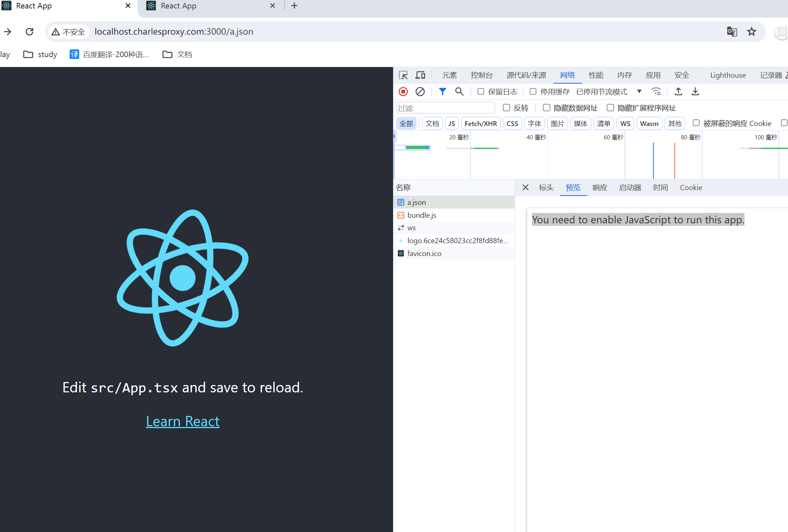Toggle the device toolbar icon

point(420,75)
